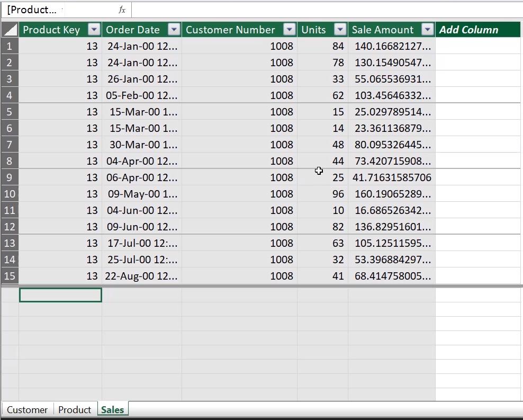Viewport: 523px width, 420px height.
Task: Open the Order Date filter menu
Action: (x=174, y=30)
